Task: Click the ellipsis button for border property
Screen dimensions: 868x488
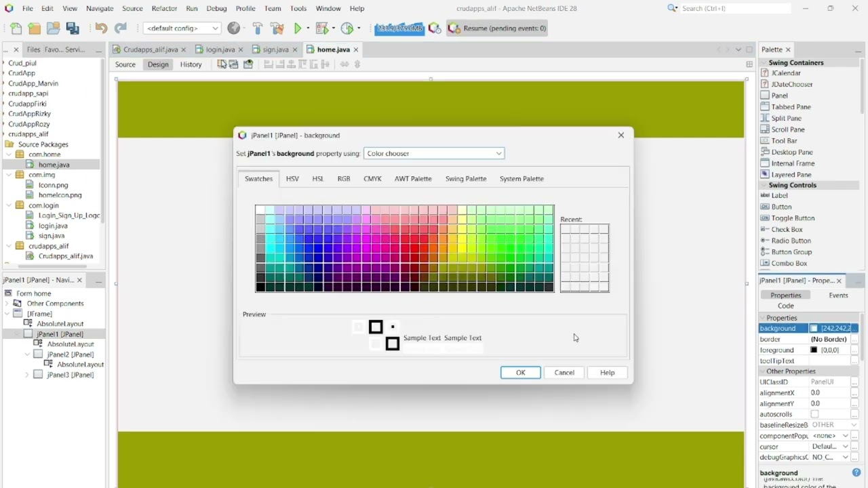Action: click(854, 339)
